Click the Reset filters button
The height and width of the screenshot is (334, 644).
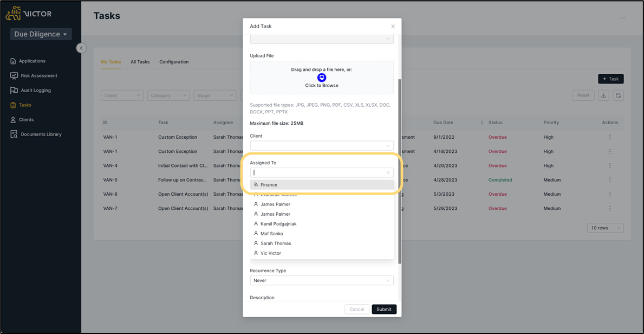click(x=583, y=95)
